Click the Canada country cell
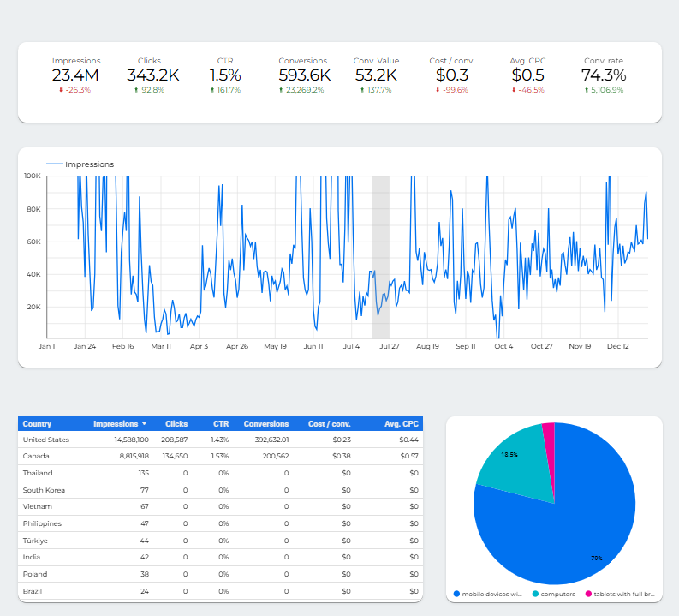The image size is (679, 616). pos(36,457)
